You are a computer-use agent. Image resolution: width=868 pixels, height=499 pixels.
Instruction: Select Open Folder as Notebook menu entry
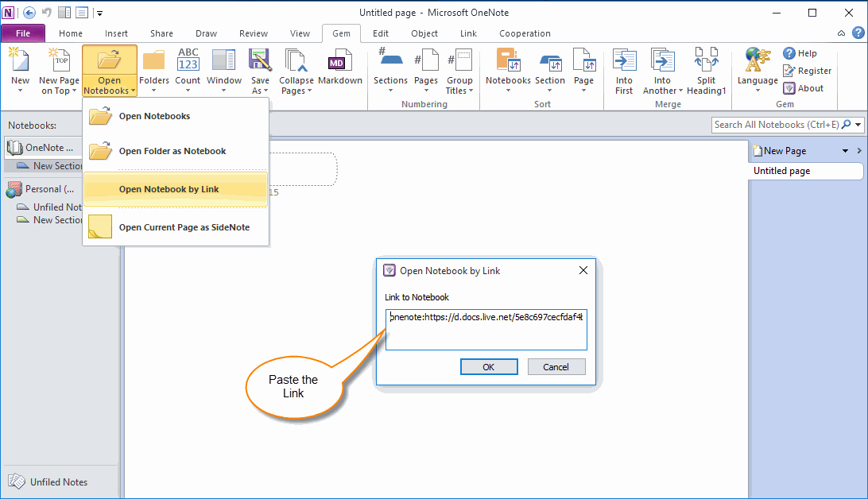[176, 151]
